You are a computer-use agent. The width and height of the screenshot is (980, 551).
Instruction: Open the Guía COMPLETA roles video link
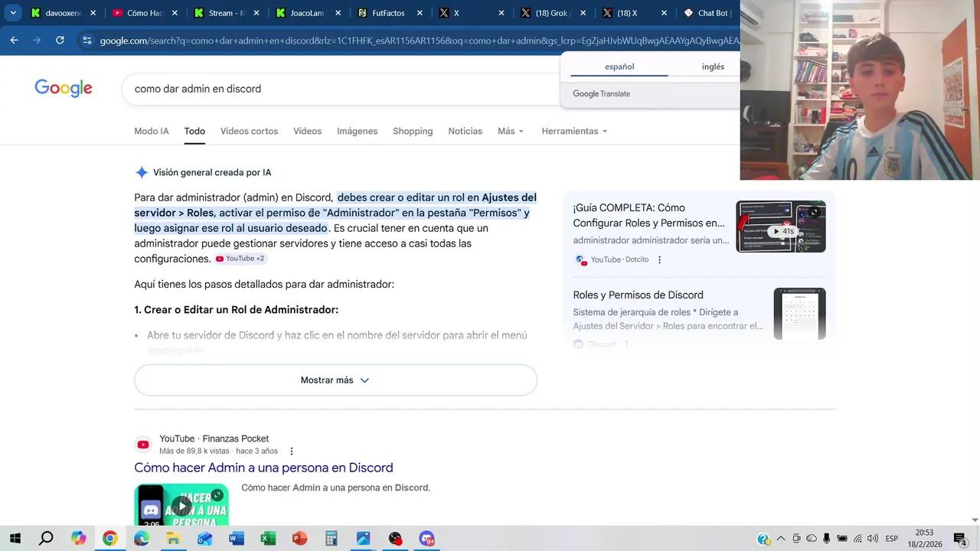tap(648, 215)
